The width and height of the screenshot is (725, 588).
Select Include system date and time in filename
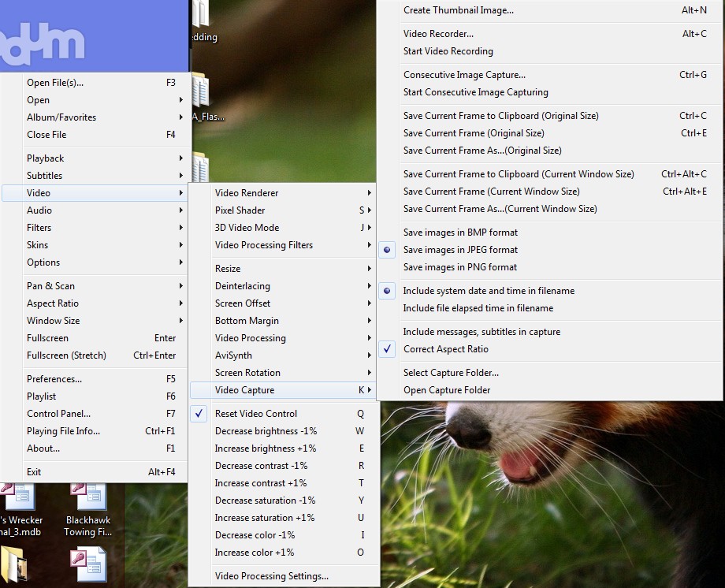(x=550, y=291)
